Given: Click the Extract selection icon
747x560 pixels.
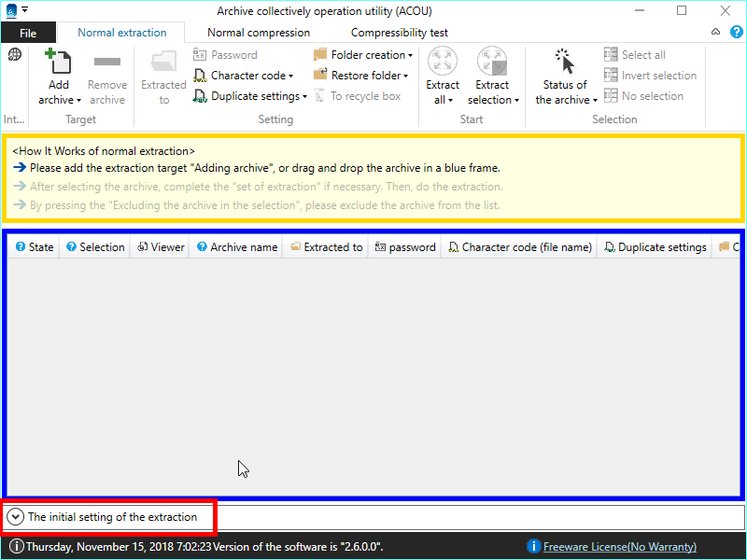Looking at the screenshot, I should coord(492,63).
